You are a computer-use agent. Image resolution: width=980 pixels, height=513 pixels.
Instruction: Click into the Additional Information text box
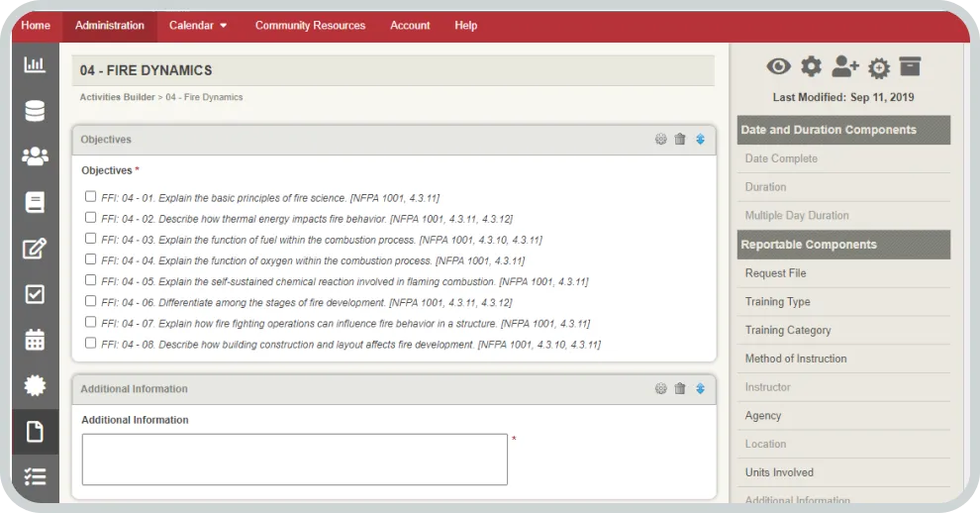coord(294,460)
